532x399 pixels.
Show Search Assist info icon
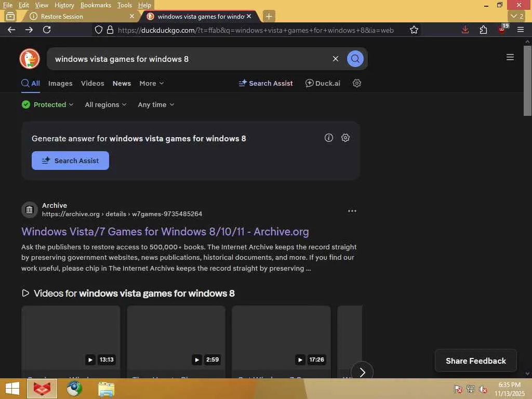tap(328, 138)
